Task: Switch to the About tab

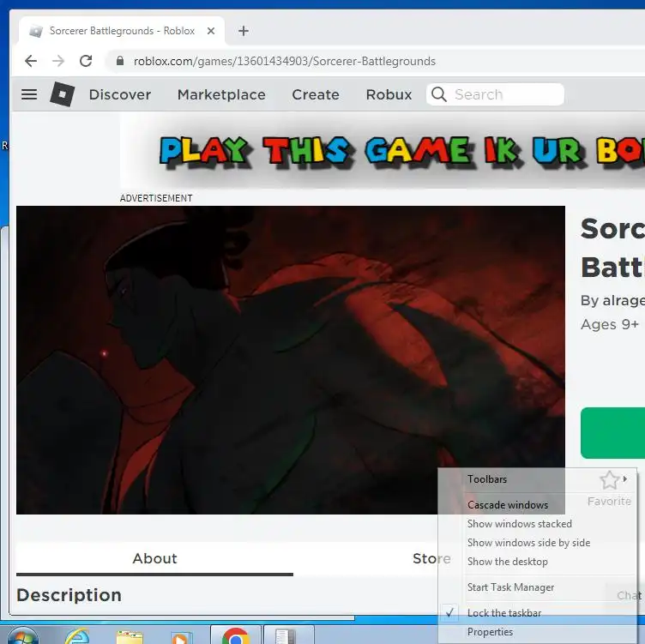Action: pos(154,558)
